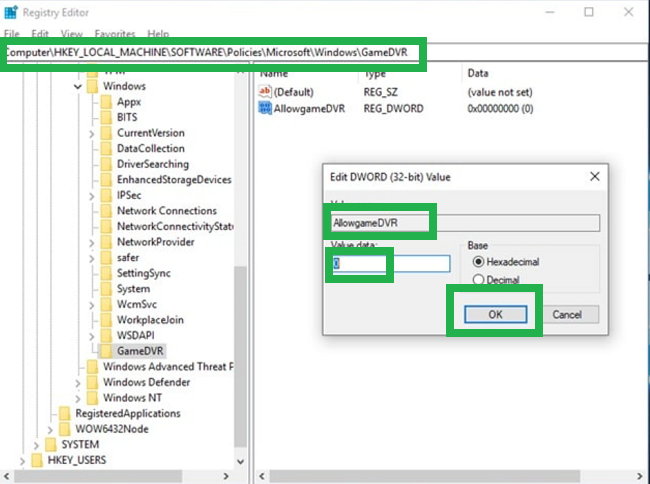Click the Appx folder icon
This screenshot has height=484, width=650.
click(x=107, y=102)
